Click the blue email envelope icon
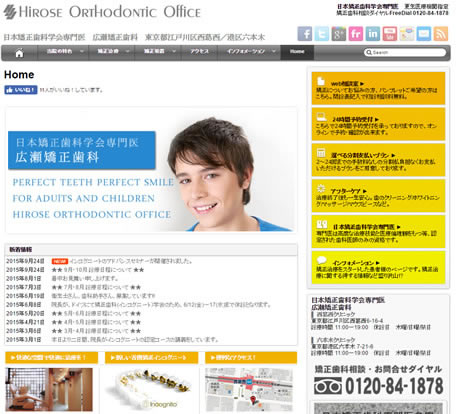460x414 pixels. coord(424,34)
